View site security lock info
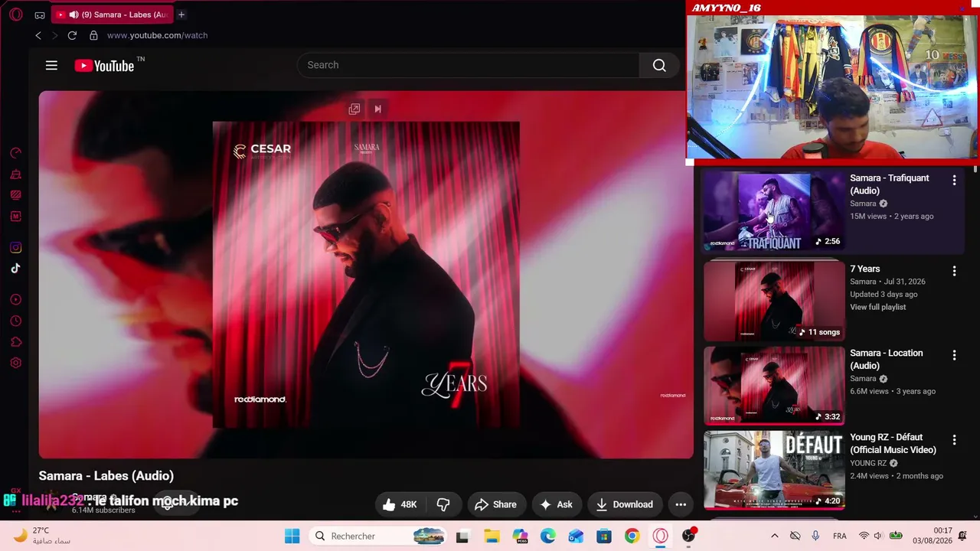Viewport: 980px width, 551px height. tap(93, 35)
